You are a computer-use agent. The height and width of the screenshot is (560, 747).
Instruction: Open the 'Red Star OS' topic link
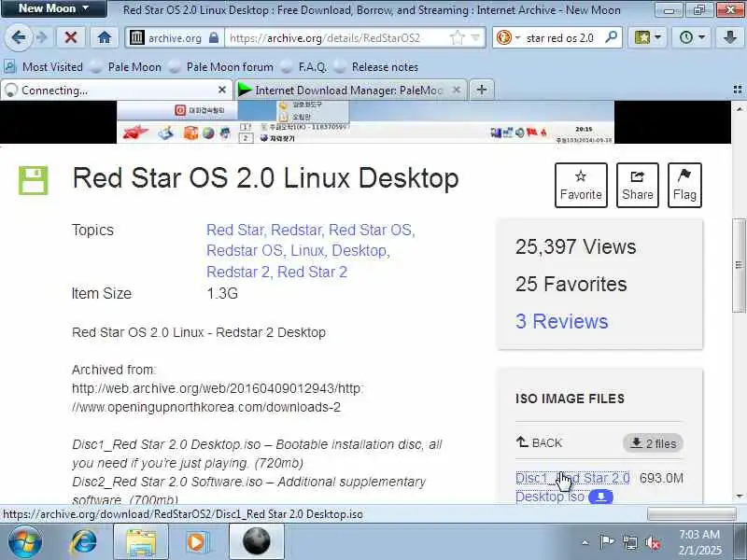[371, 230]
